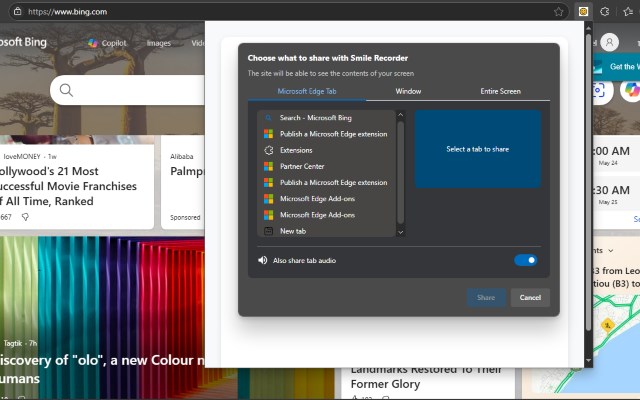Select the first Microsoft Edge Add-ons row
This screenshot has width=640, height=400.
[326, 199]
